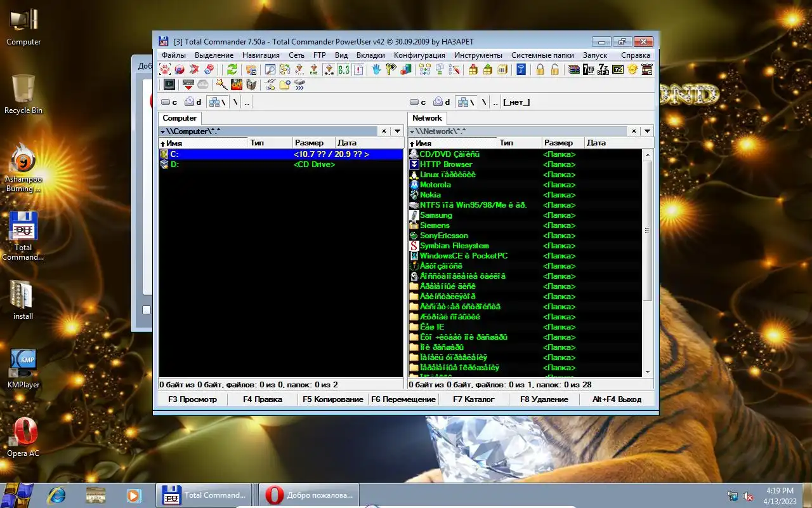Image resolution: width=812 pixels, height=508 pixels.
Task: Open the Конфигурация menu
Action: (x=419, y=55)
